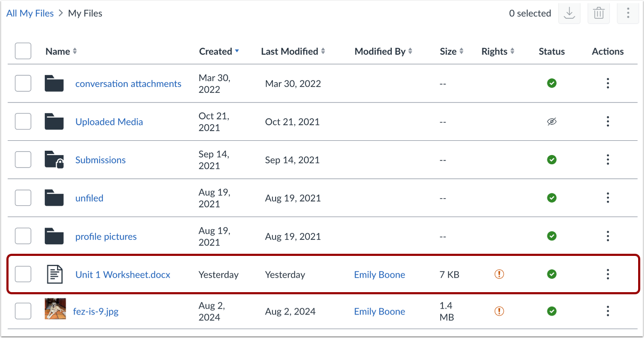Click the rights warning icon for fez-is-9.jpg
The image size is (644, 338).
499,311
